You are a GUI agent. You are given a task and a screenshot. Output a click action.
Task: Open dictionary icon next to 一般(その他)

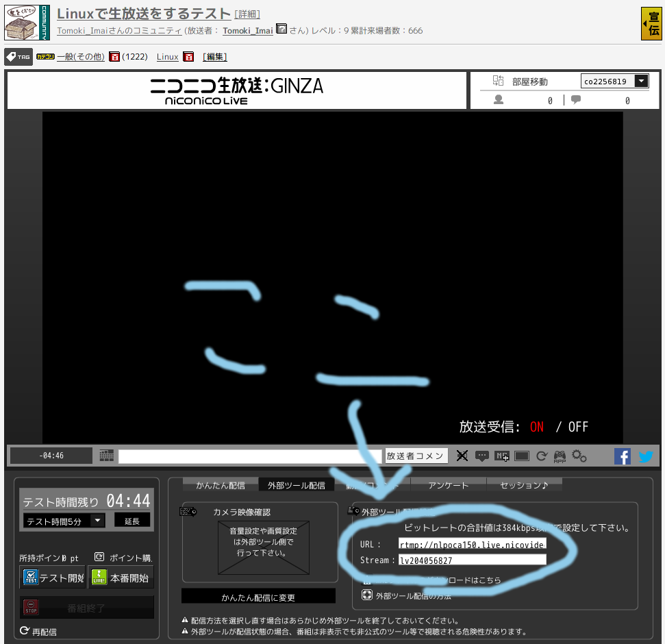click(x=114, y=56)
